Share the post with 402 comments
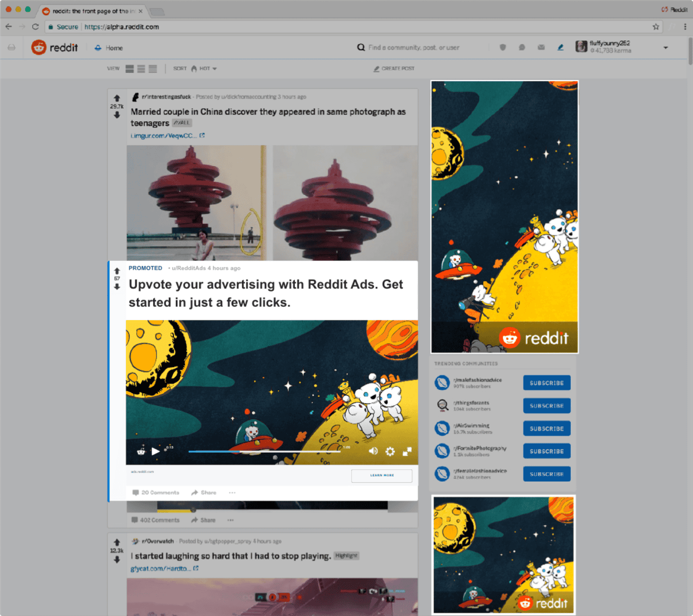 pyautogui.click(x=203, y=520)
